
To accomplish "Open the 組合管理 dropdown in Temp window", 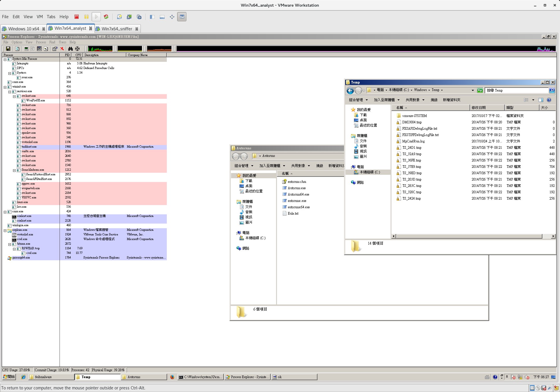I will click(x=358, y=100).
